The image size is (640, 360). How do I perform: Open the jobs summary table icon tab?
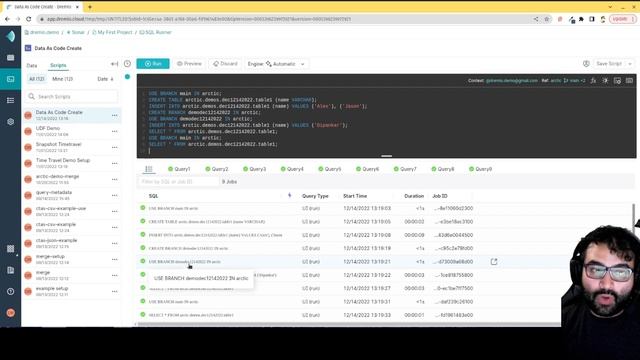click(x=149, y=169)
